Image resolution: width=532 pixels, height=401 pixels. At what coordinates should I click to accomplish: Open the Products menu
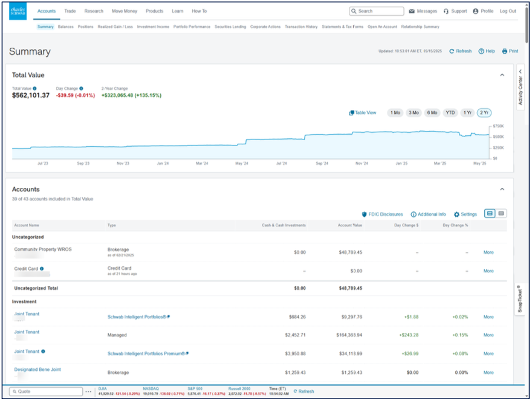tap(154, 11)
